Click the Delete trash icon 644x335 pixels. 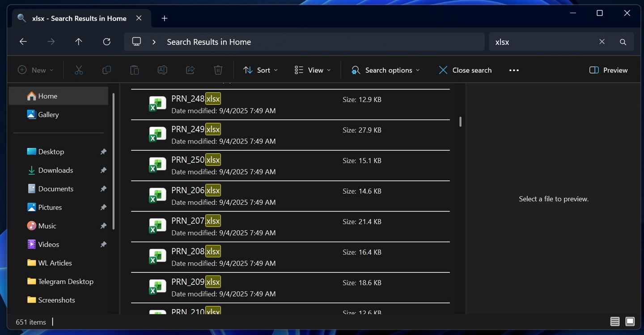[218, 70]
